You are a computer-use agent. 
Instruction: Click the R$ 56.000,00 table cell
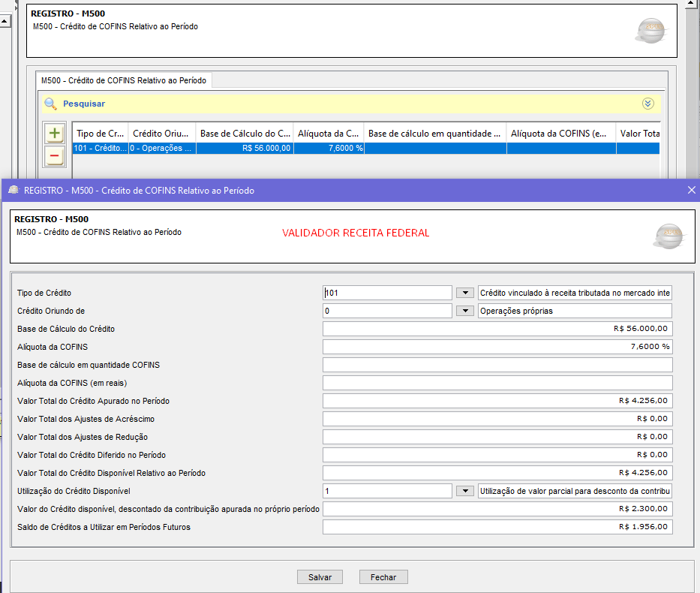tap(245, 149)
